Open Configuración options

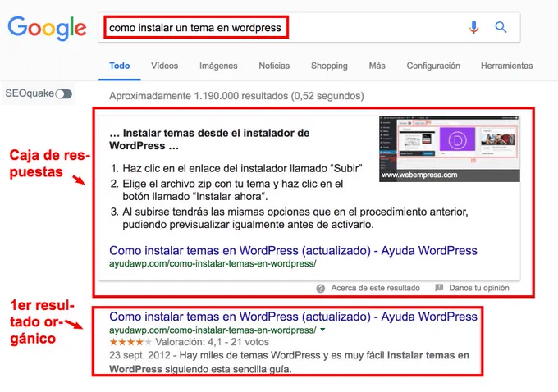click(x=433, y=66)
